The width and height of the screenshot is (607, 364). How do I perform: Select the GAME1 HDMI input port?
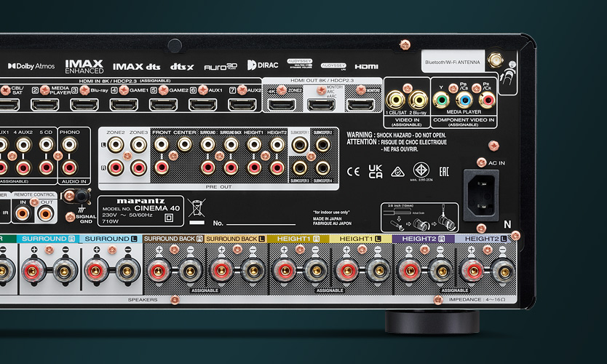[124, 105]
